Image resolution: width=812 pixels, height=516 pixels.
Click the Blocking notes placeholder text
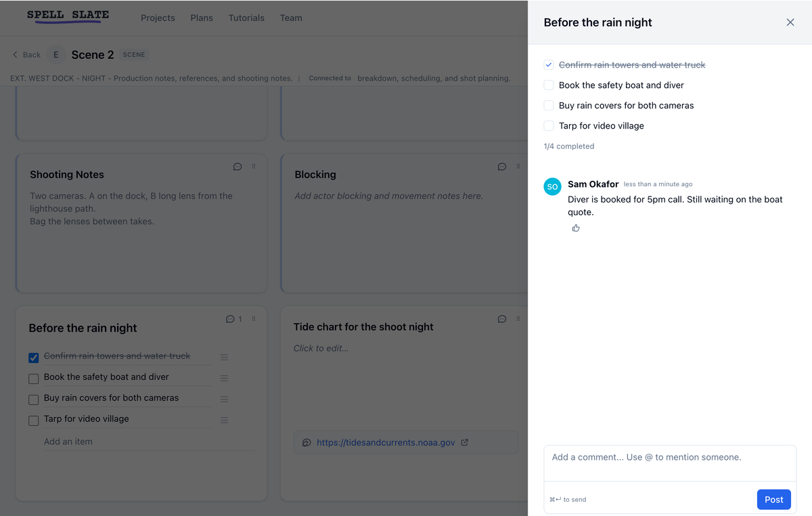(x=388, y=196)
